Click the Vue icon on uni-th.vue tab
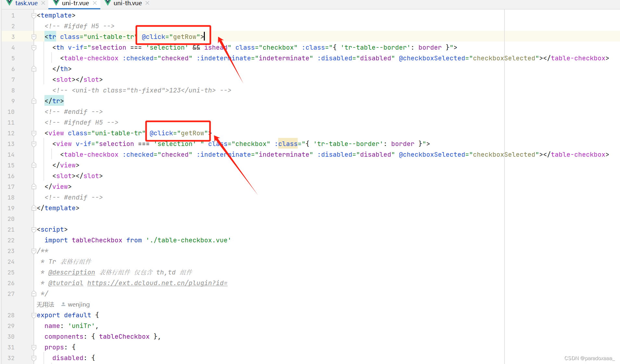Screen dimensions: 620x364 pos(108,3)
